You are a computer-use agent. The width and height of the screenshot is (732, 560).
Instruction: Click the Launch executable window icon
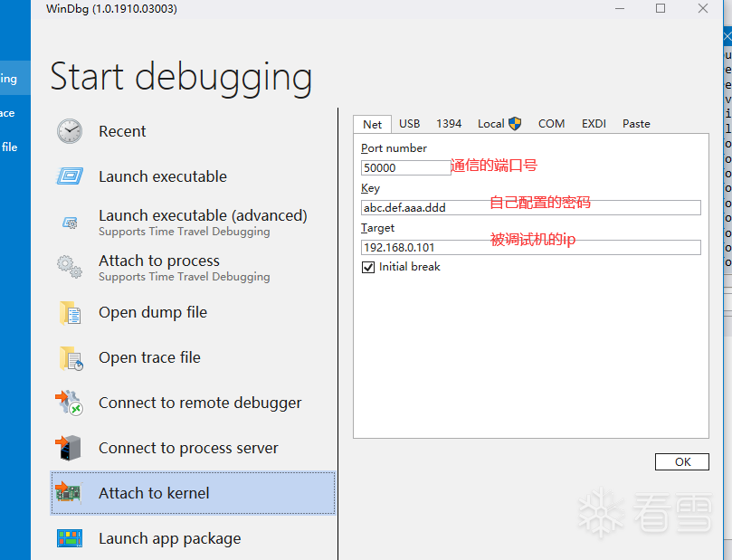click(70, 176)
